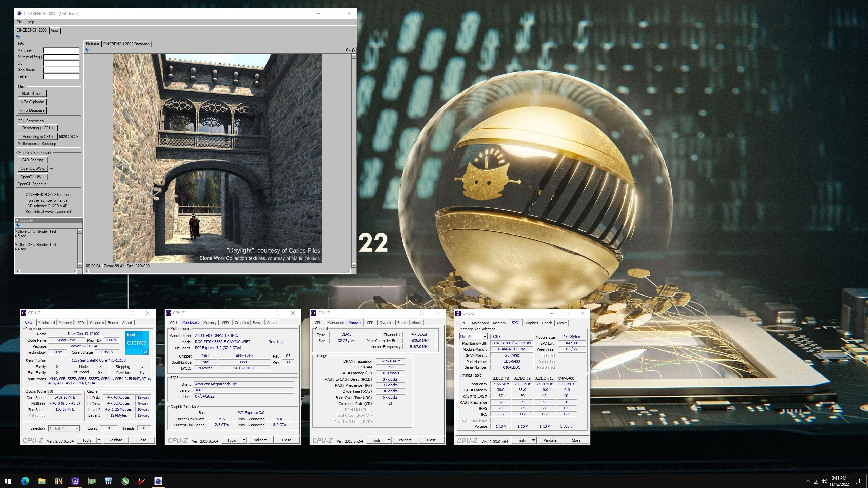Click Validate in the CPU-Z CPU window
Image resolution: width=868 pixels, height=488 pixels.
point(116,440)
